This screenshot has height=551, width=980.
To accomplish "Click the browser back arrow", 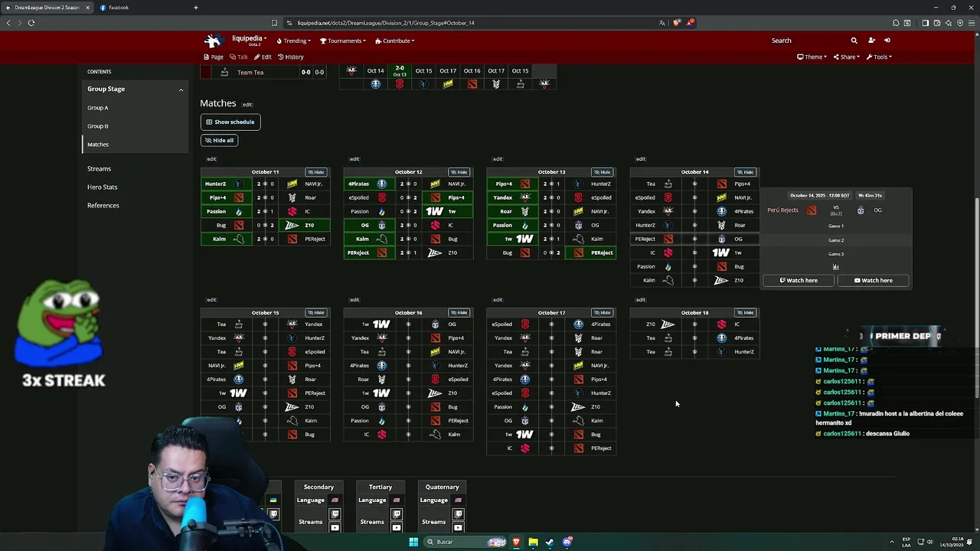I will coord(8,23).
